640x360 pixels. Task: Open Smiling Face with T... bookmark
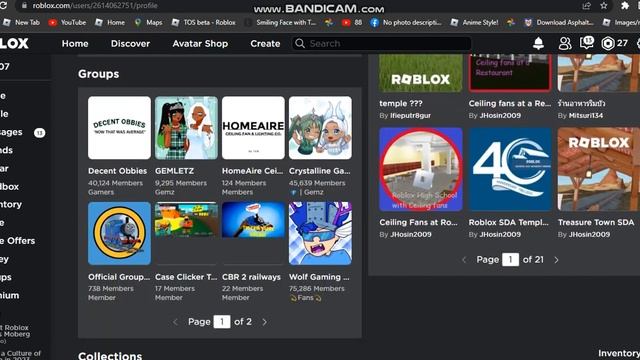click(x=280, y=22)
